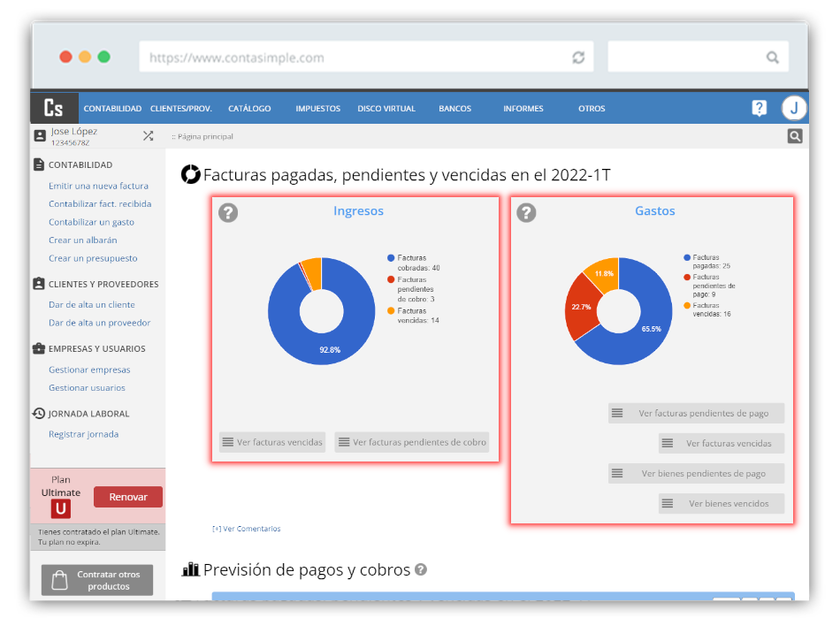Open the OTROS menu
This screenshot has width=840, height=618.
[x=592, y=108]
